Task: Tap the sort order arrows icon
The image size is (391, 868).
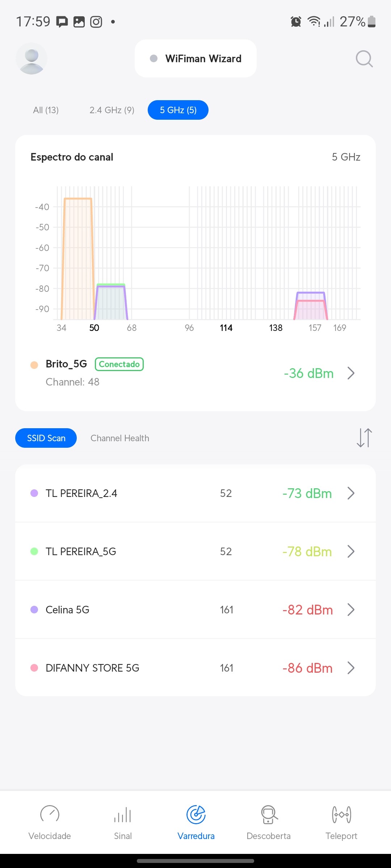Action: coord(364,438)
